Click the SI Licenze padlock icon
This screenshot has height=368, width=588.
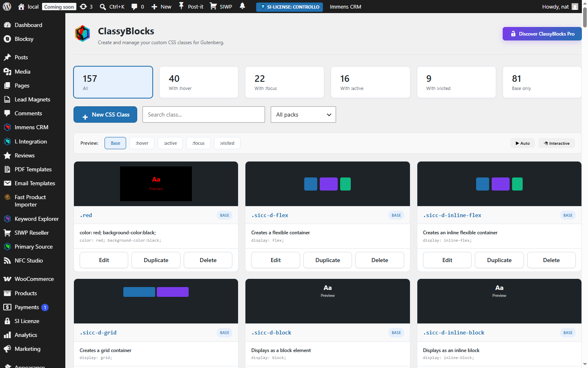(x=7, y=321)
